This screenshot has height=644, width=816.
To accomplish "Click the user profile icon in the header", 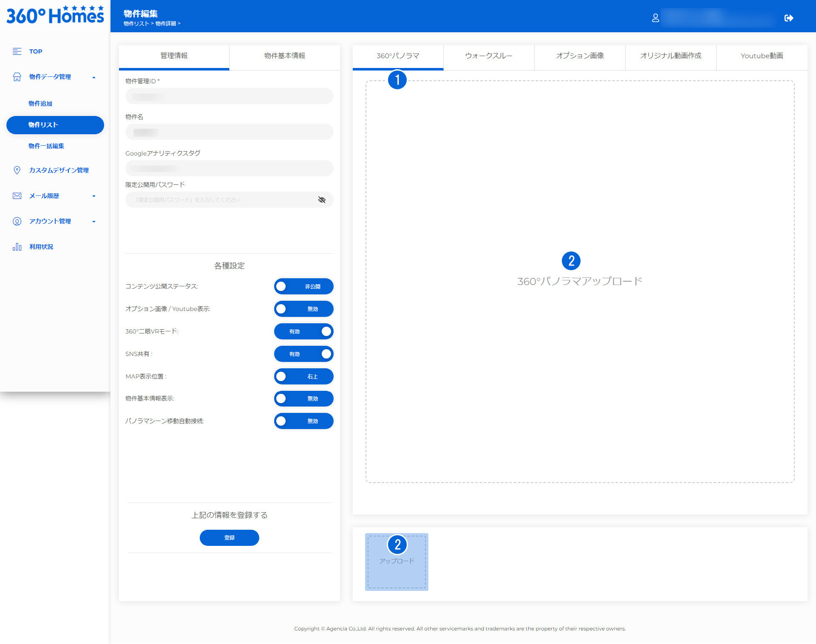I will [x=655, y=18].
